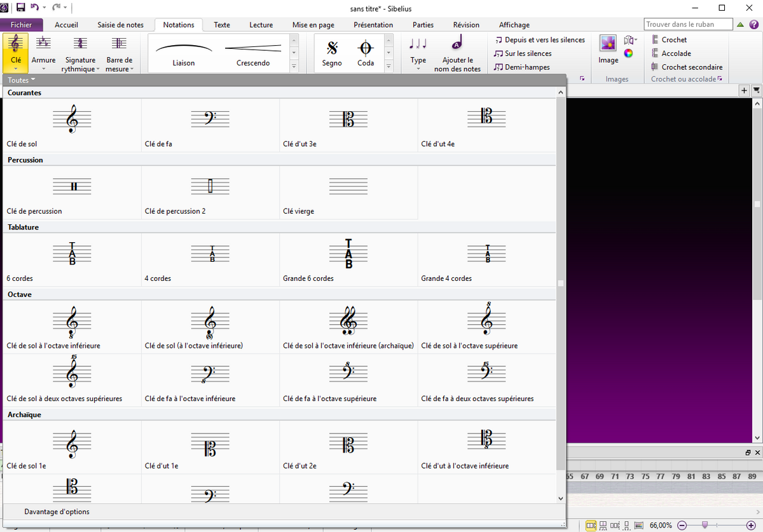Select Clé de sol à l'octave inférieure
The image size is (763, 532).
tap(72, 327)
